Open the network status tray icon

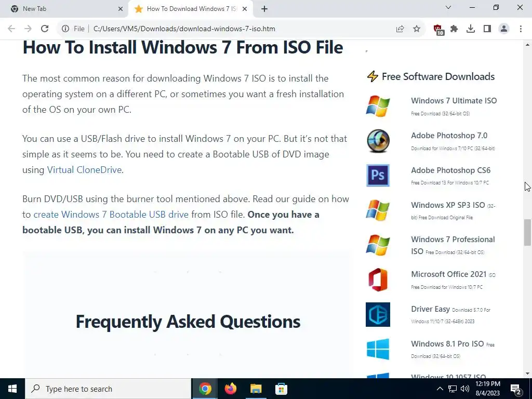point(453,389)
